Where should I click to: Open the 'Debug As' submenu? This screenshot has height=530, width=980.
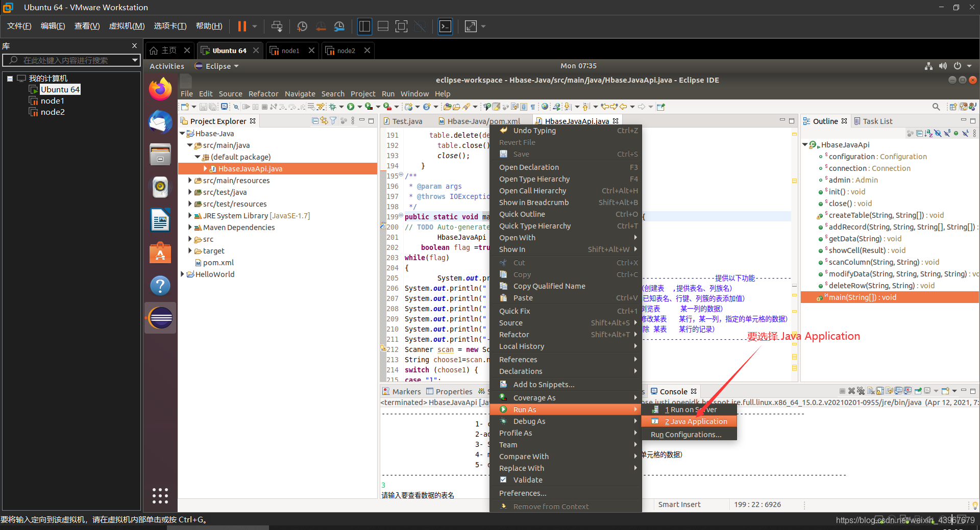tap(566, 421)
